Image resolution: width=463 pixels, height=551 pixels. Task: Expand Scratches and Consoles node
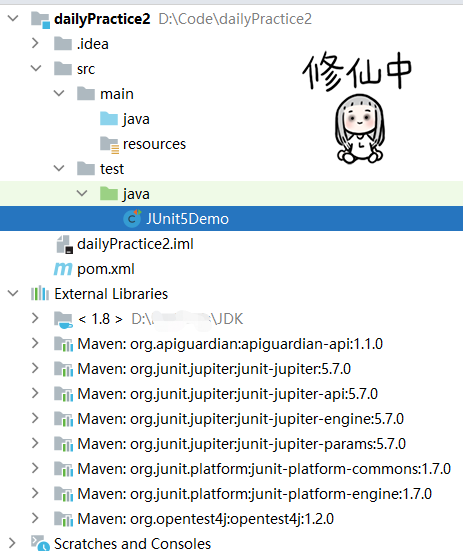[12, 543]
